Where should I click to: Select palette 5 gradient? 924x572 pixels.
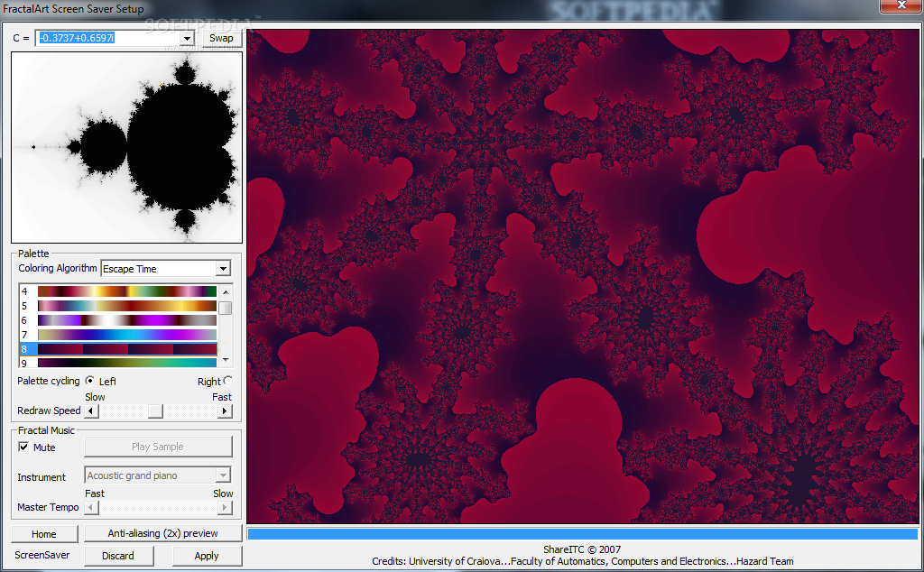tap(126, 306)
